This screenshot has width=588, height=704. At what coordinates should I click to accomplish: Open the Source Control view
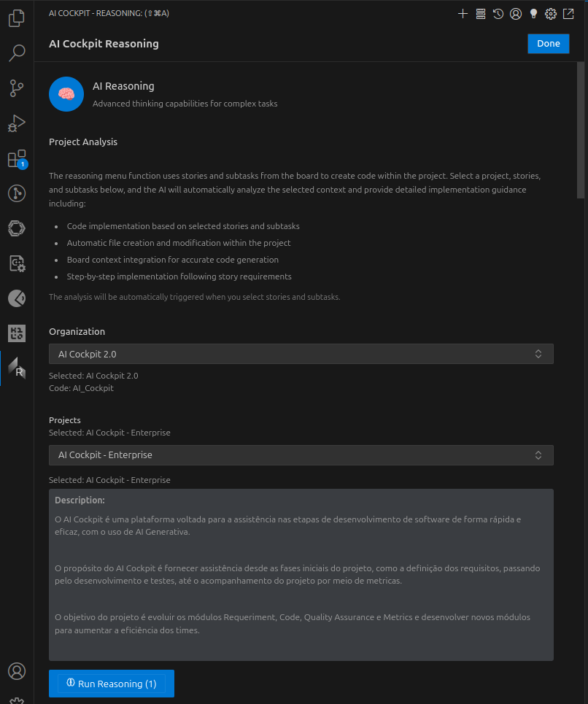tap(17, 88)
